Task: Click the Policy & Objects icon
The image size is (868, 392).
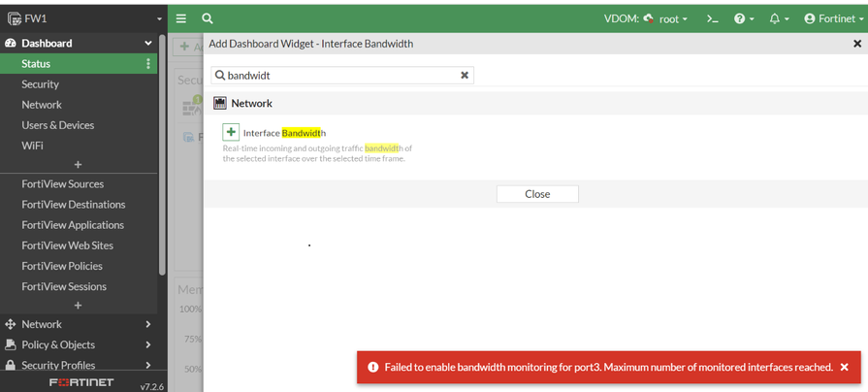Action: pos(10,344)
